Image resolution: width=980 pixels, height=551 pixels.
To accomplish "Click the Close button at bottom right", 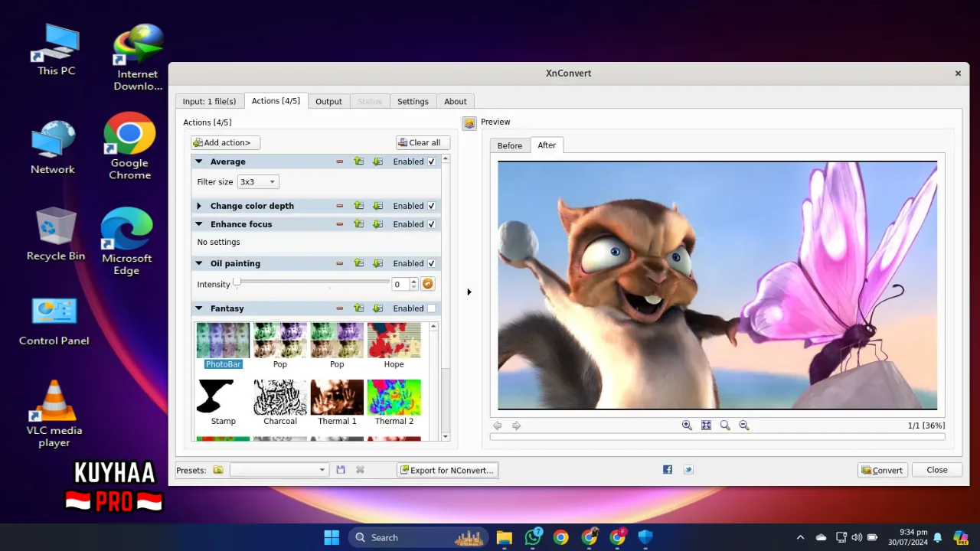I will click(x=937, y=470).
